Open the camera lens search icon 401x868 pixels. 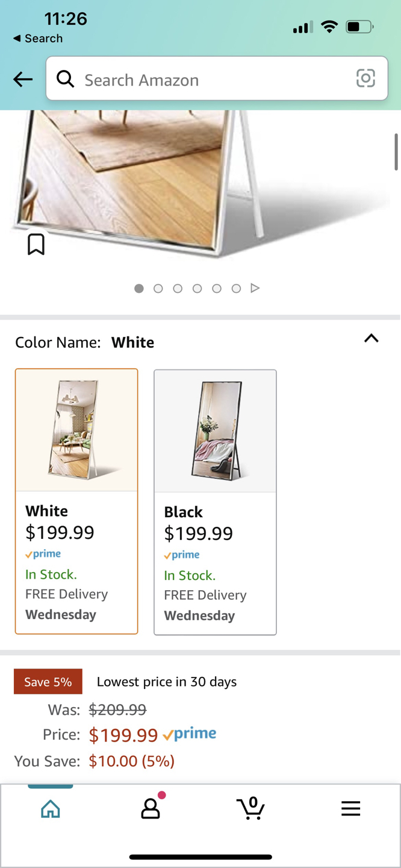pos(365,78)
